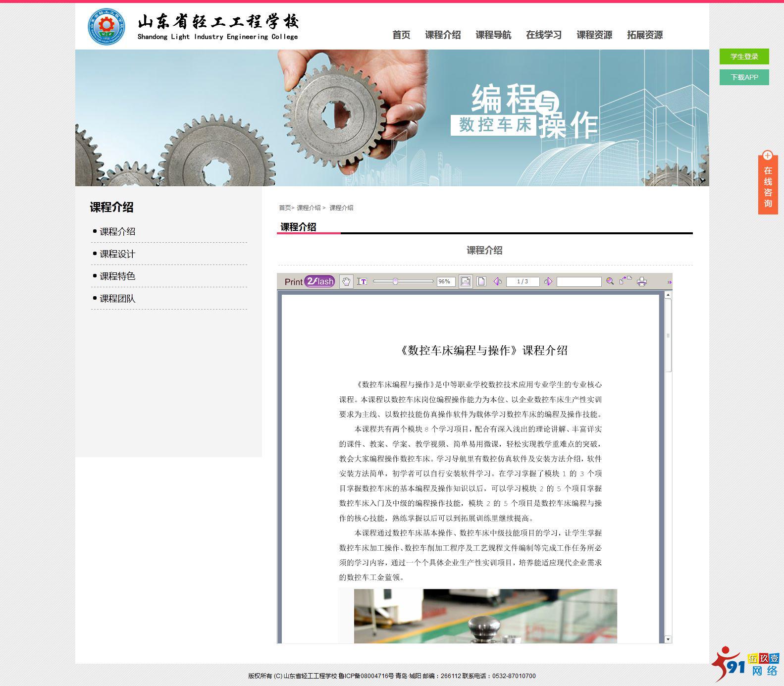Viewport: 784px width, 686px height.
Task: Open the 课程资源 navigation menu
Action: click(594, 35)
